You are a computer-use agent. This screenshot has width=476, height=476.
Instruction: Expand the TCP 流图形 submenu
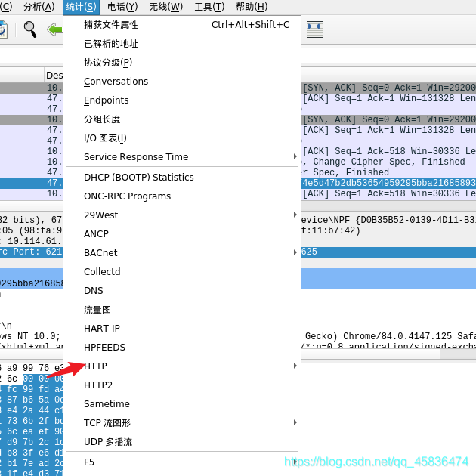pos(182,423)
